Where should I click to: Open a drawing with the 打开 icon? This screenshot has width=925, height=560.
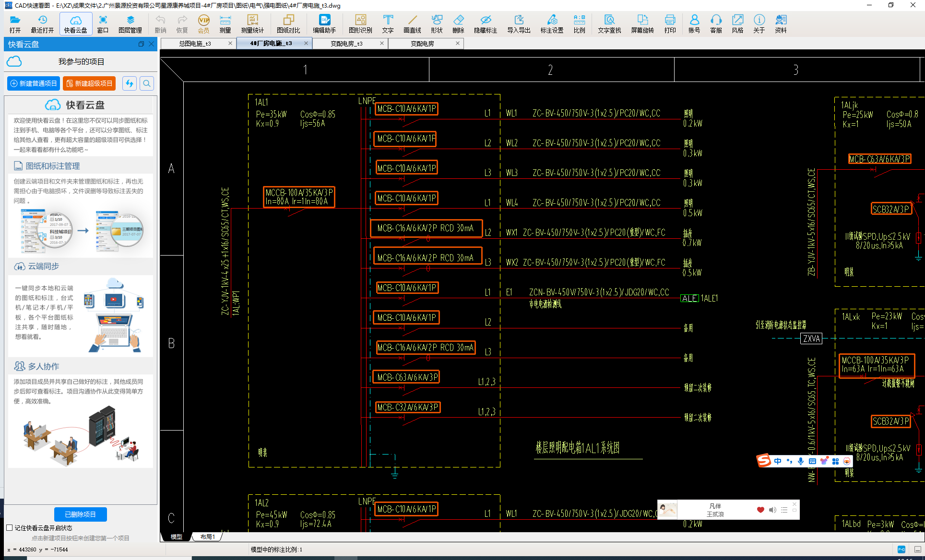(x=15, y=23)
